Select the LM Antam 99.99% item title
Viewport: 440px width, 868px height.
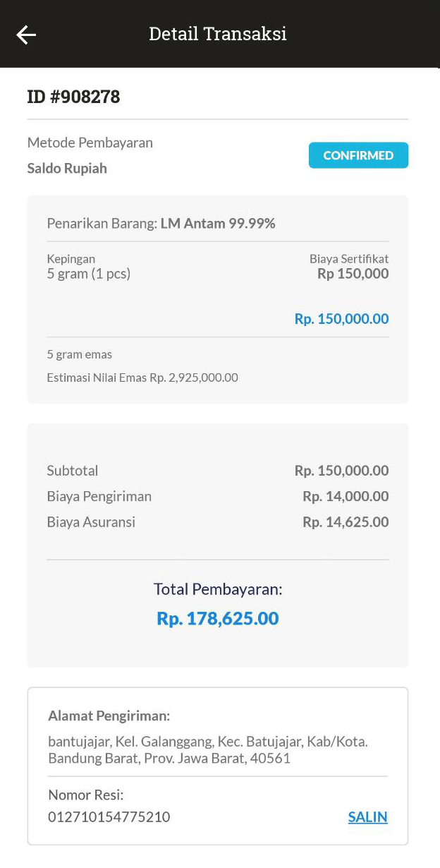218,224
